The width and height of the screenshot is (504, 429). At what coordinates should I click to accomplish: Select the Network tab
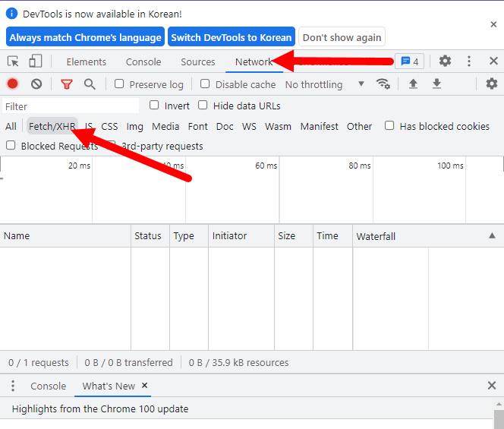pyautogui.click(x=254, y=62)
